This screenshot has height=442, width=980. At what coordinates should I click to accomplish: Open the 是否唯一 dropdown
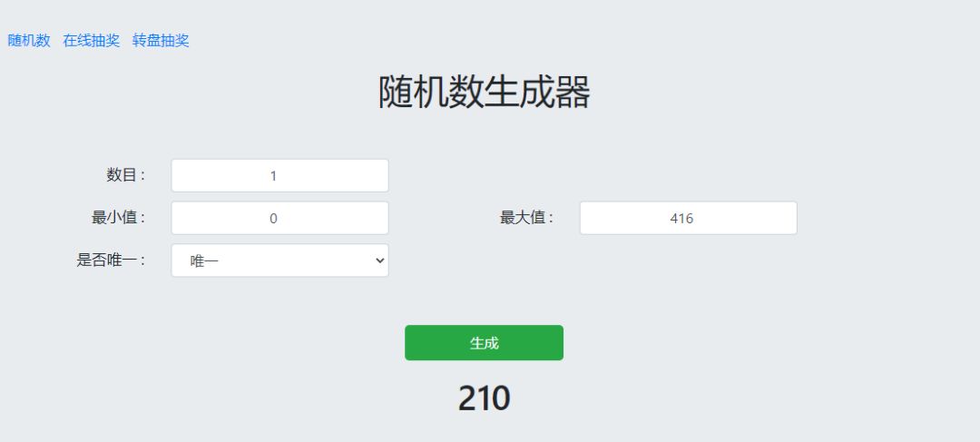[279, 261]
